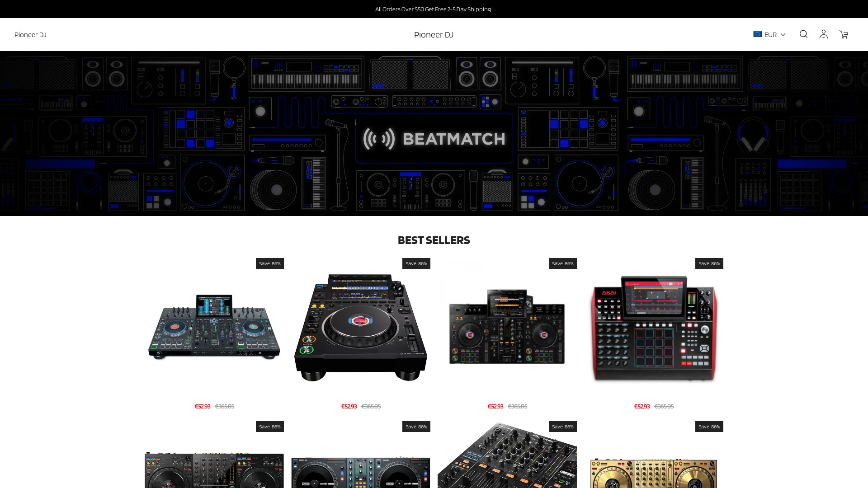The height and width of the screenshot is (488, 868).
Task: Click the centered Pioneer DJ store title
Action: [434, 35]
